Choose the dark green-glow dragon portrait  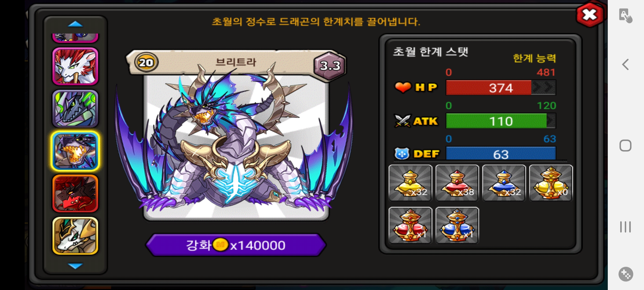pyautogui.click(x=75, y=109)
